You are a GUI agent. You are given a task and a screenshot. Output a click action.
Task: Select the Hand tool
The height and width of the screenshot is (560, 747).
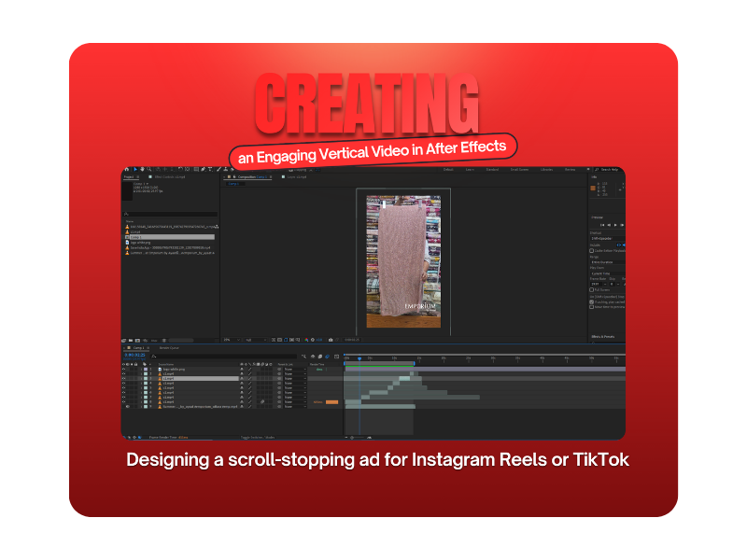[x=142, y=169]
